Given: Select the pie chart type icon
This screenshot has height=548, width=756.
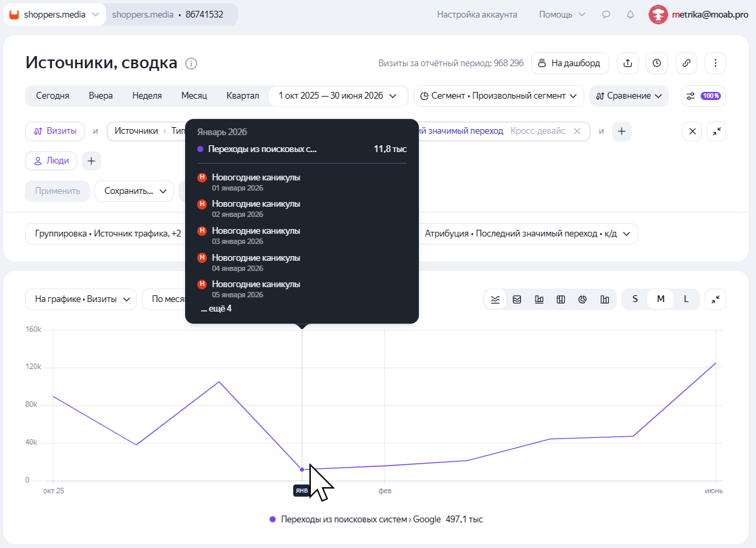Looking at the screenshot, I should click(x=582, y=299).
